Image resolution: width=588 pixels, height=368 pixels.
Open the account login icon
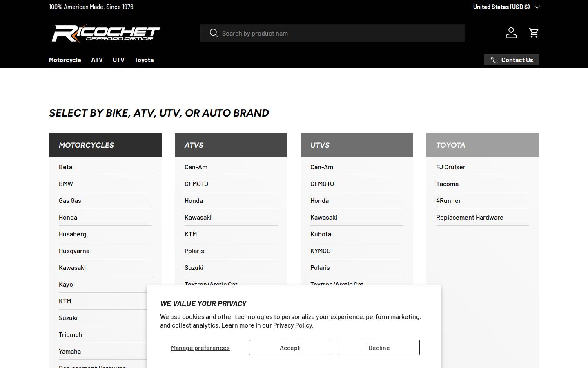[x=511, y=33]
